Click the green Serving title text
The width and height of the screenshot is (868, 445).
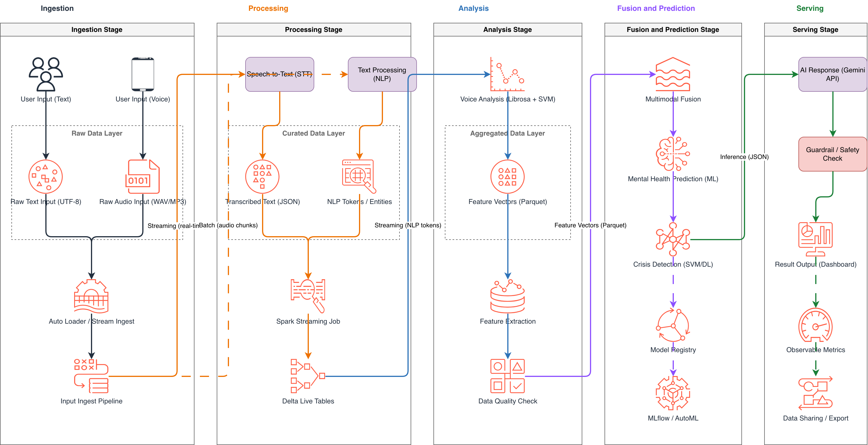(810, 9)
